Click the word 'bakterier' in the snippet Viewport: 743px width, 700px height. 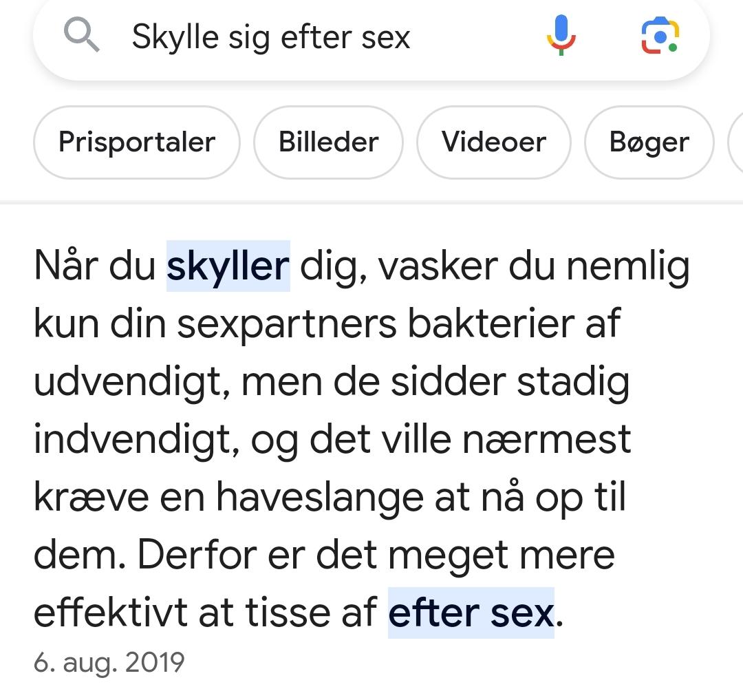[491, 324]
